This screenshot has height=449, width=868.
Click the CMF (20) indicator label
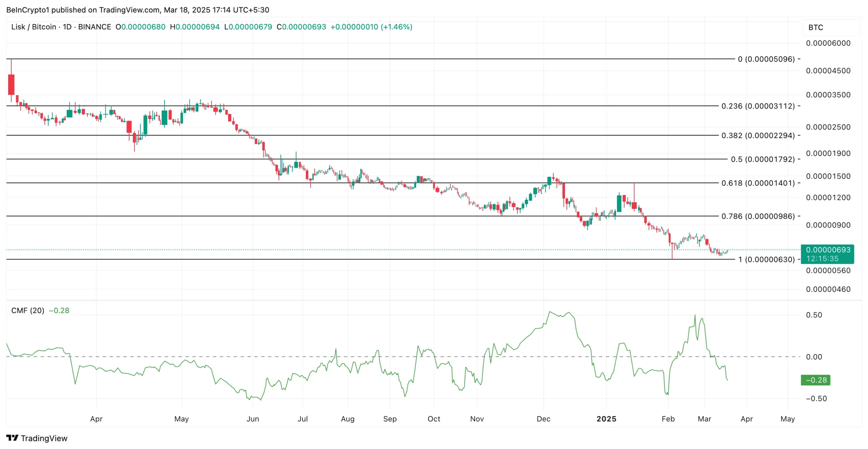27,310
